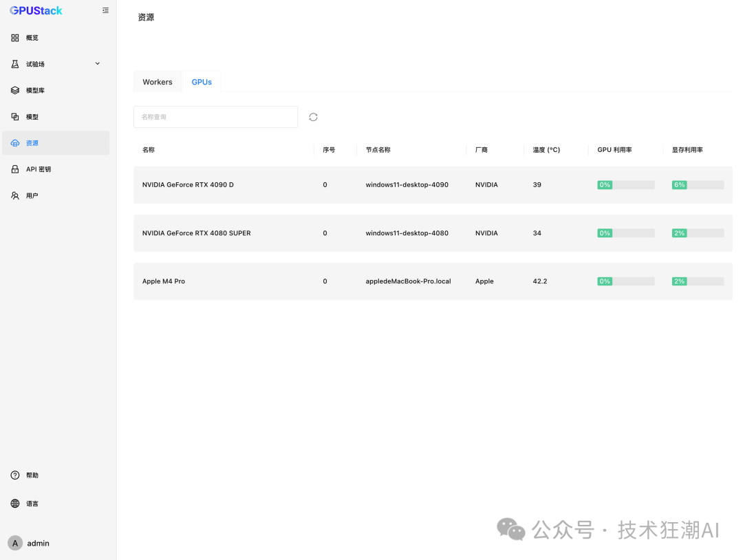Open the 模型库 model library icon
Image resolution: width=743 pixels, height=560 pixels.
coord(15,90)
